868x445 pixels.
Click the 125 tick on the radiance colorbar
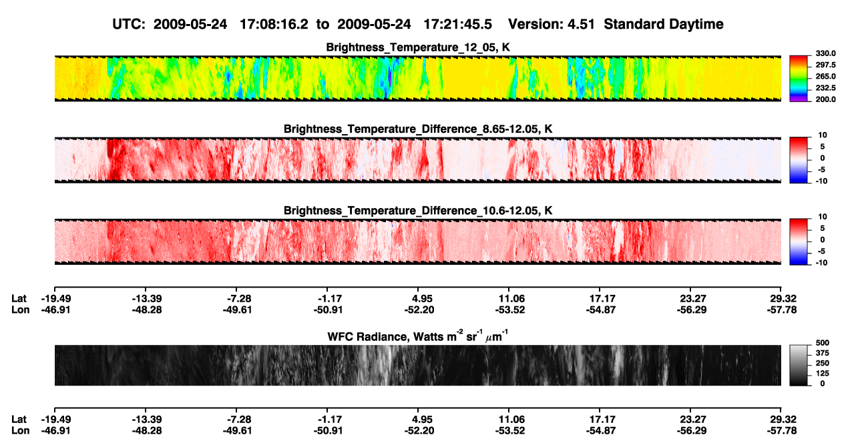(x=822, y=374)
